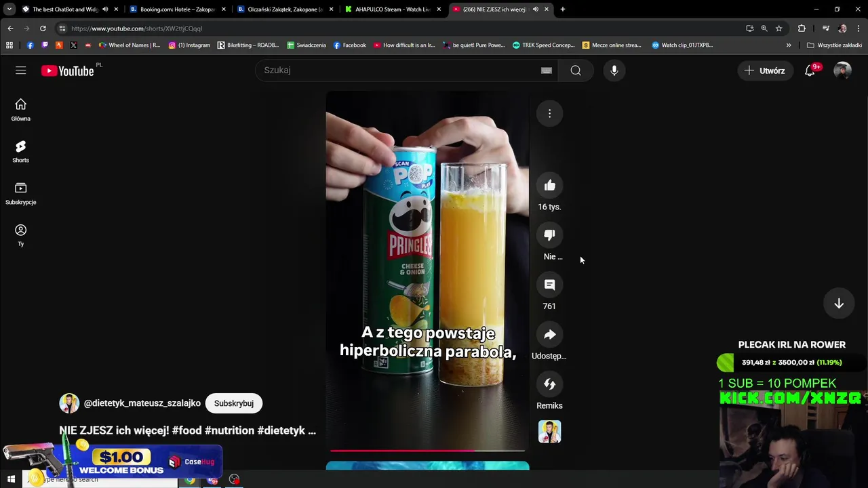This screenshot has width=868, height=488.
Task: Open the How difficult is an Ir... bookmark
Action: click(x=403, y=45)
